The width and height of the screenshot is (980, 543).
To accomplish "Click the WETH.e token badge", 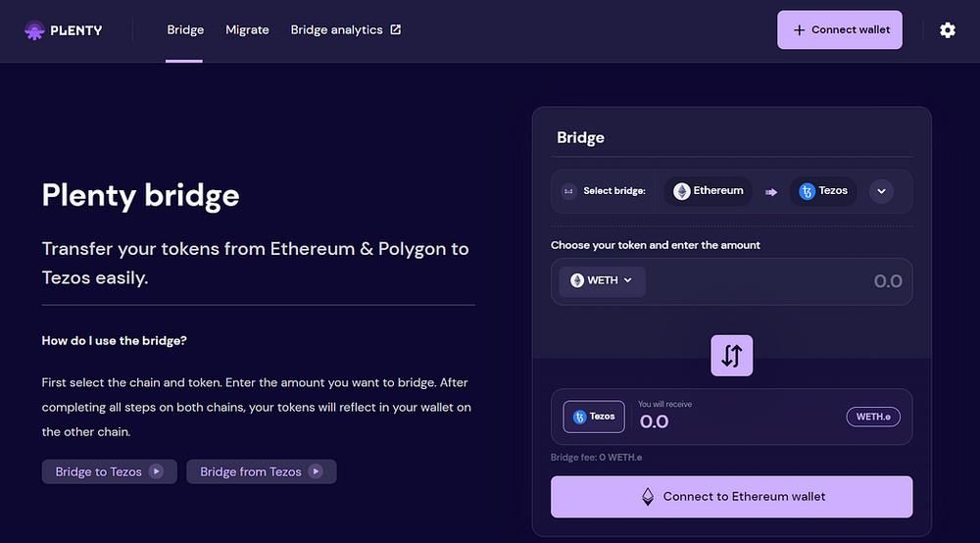I will click(x=873, y=417).
